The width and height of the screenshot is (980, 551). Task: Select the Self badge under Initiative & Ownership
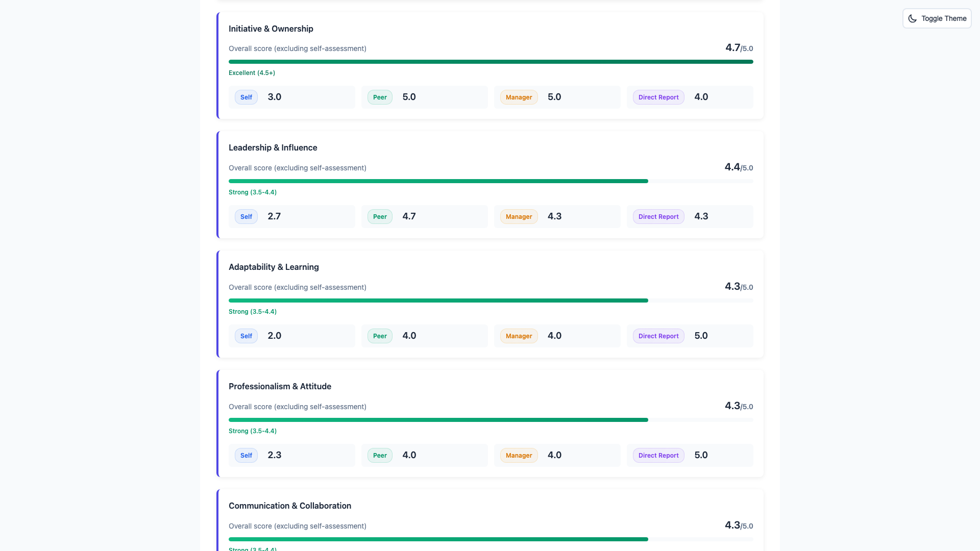click(246, 97)
